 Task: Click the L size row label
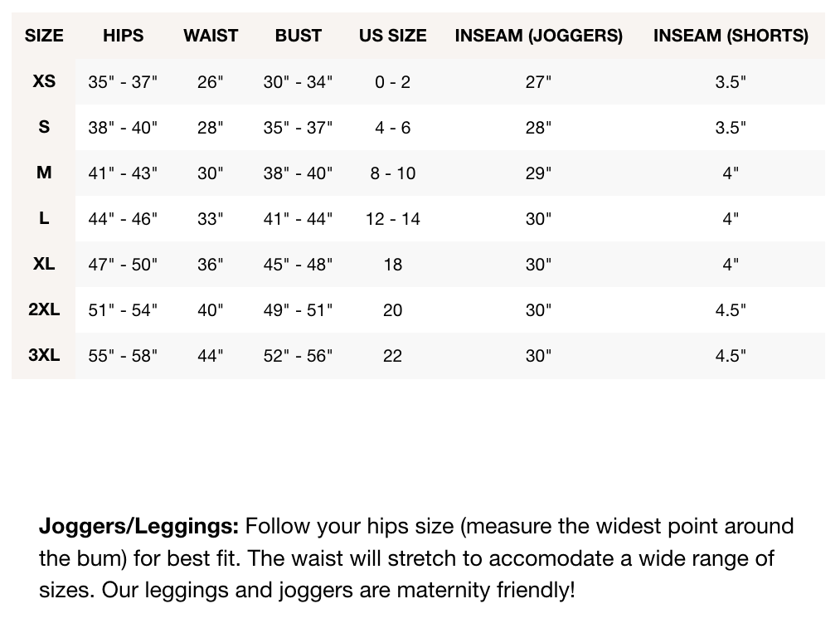tap(44, 218)
